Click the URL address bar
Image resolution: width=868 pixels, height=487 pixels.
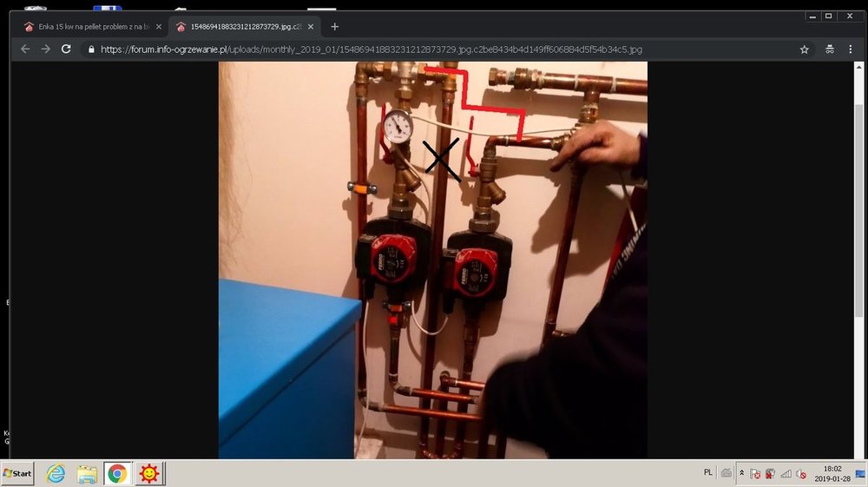coord(434,49)
